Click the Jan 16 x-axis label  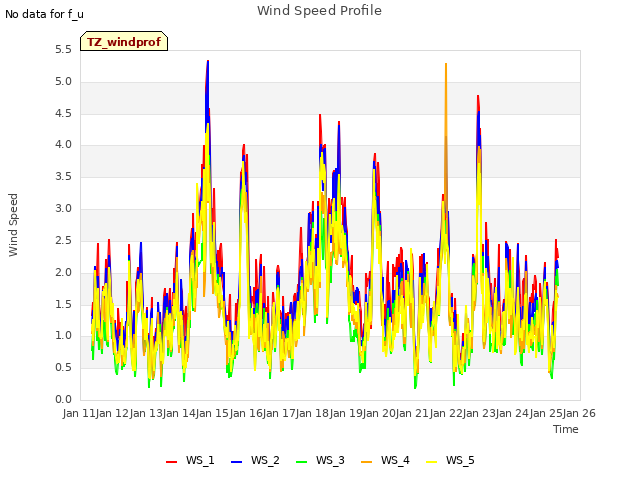click(246, 413)
